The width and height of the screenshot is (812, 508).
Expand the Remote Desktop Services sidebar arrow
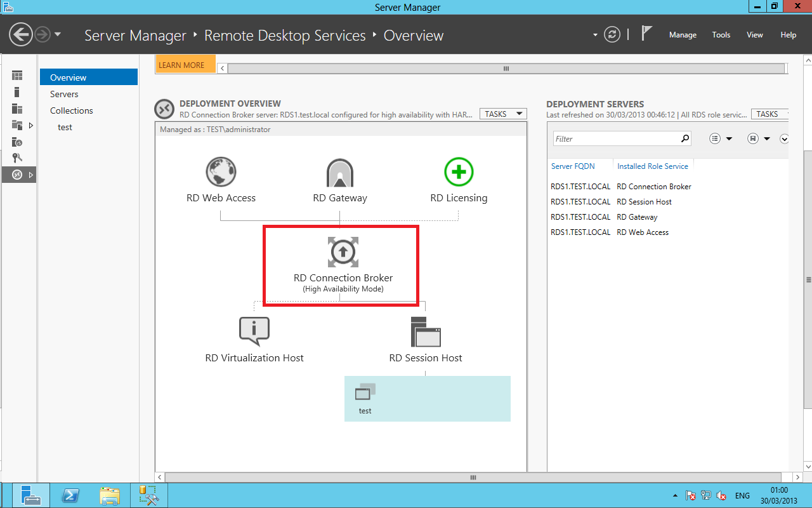tap(30, 175)
